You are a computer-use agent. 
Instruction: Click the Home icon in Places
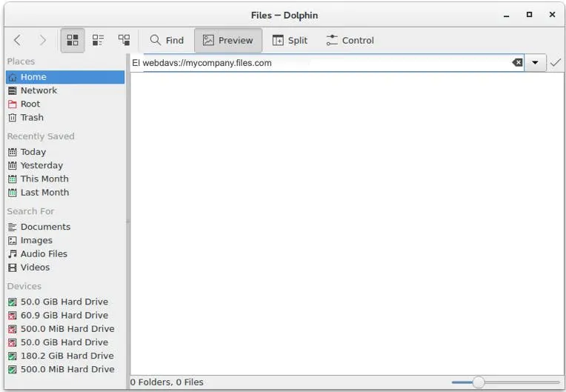[13, 77]
